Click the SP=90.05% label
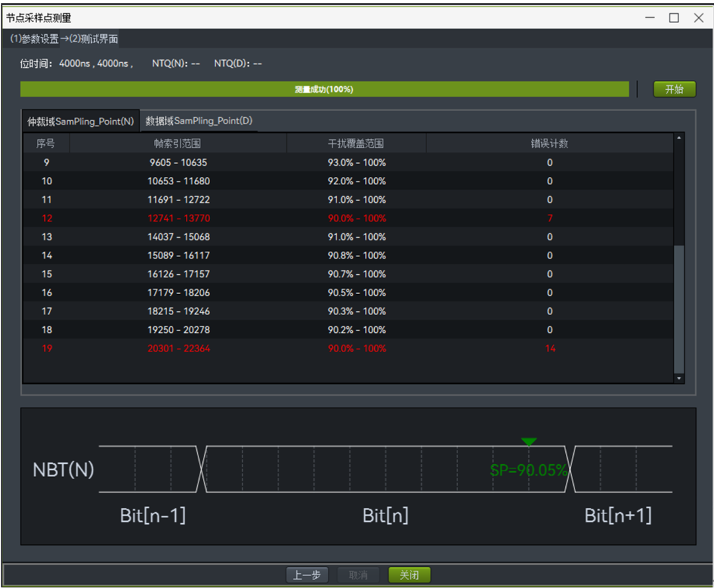This screenshot has width=714, height=588. [529, 470]
